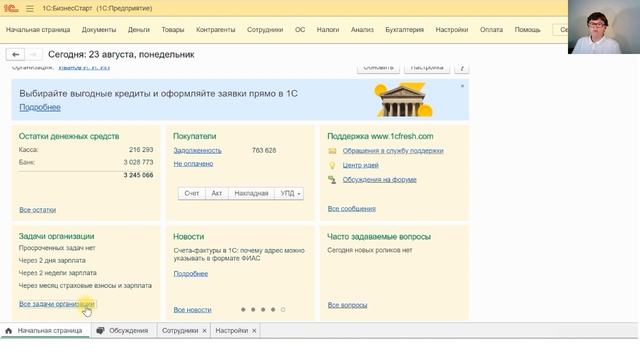
Task: Open the Контрагенты menu
Action: 216,30
